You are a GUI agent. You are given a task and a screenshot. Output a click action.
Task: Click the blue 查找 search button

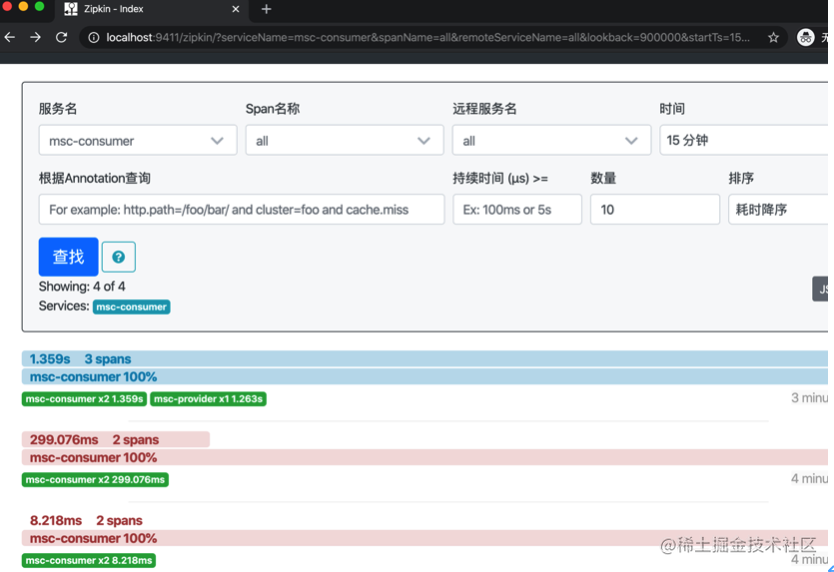68,257
